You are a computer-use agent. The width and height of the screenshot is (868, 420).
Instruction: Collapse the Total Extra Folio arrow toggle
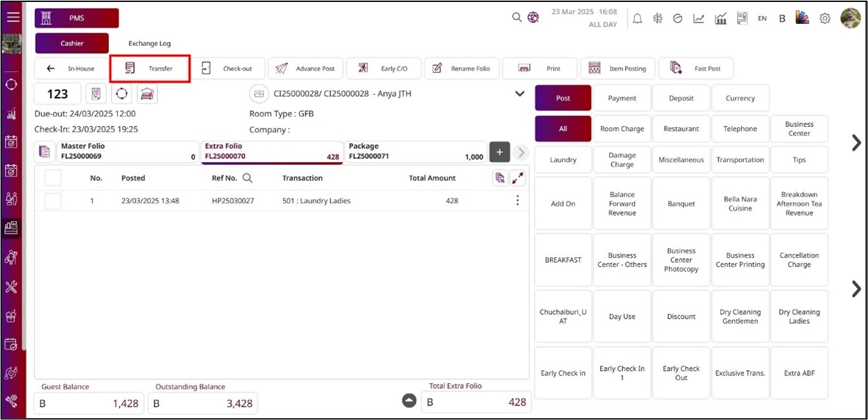click(409, 401)
